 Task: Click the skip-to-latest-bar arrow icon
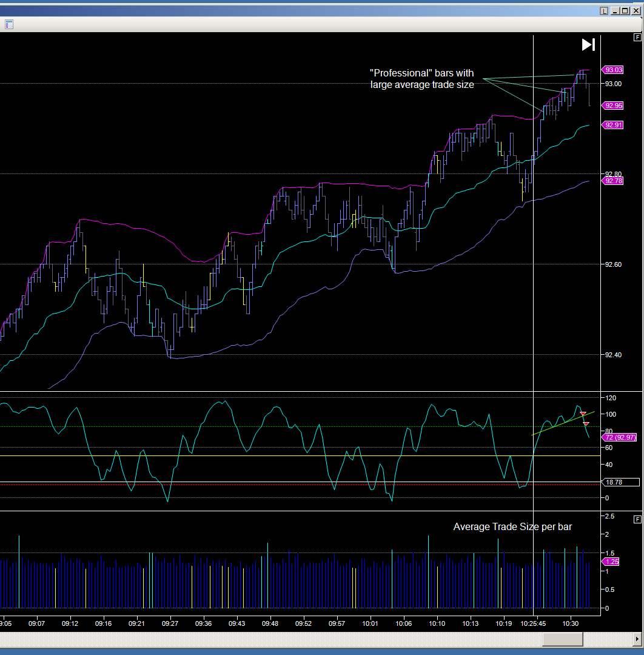588,45
